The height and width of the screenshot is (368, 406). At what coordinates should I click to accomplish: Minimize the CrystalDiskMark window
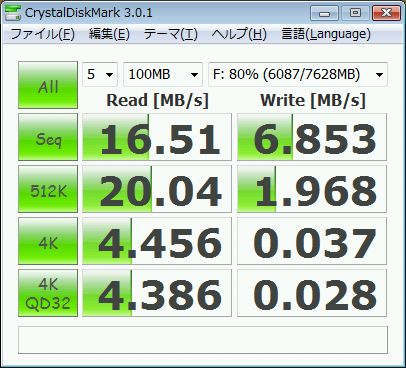324,14
